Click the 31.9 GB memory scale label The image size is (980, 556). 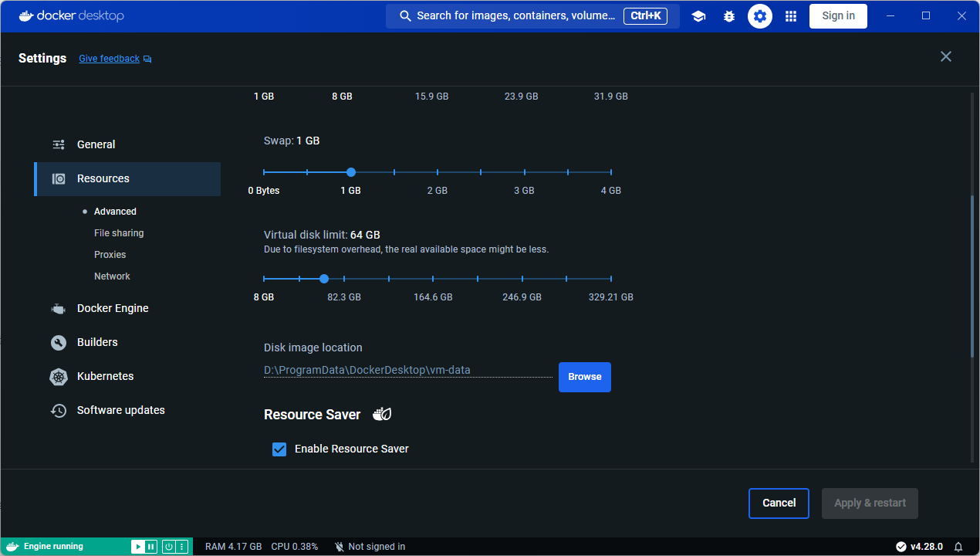click(611, 97)
